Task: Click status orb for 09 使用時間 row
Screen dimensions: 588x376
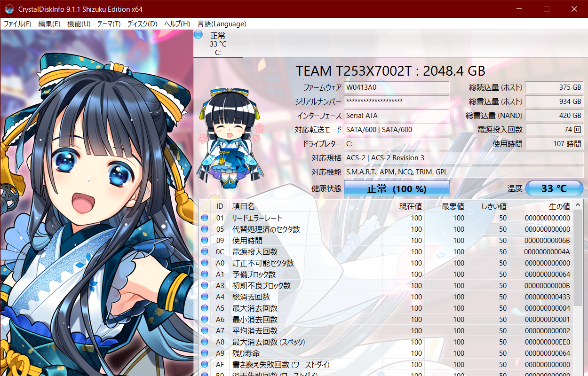Action: pos(205,241)
